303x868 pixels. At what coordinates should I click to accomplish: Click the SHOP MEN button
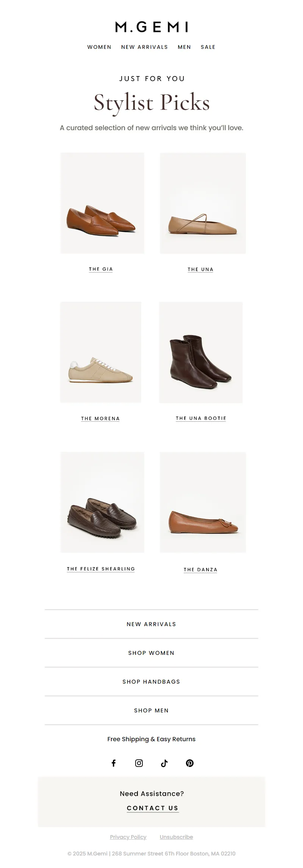pos(151,710)
